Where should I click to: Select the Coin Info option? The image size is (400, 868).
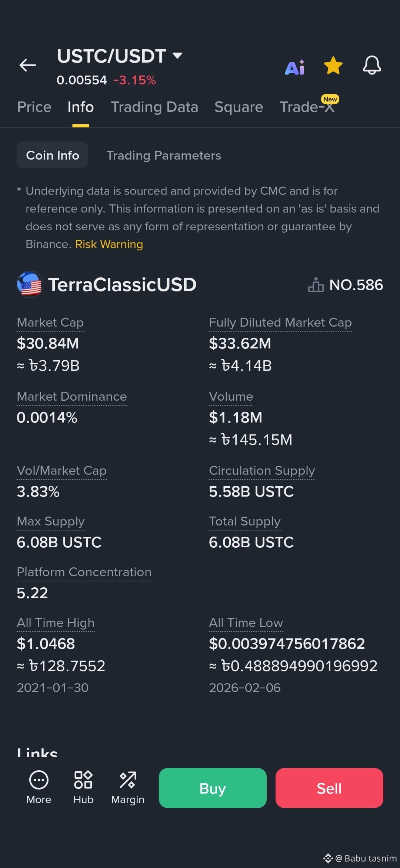tap(52, 155)
